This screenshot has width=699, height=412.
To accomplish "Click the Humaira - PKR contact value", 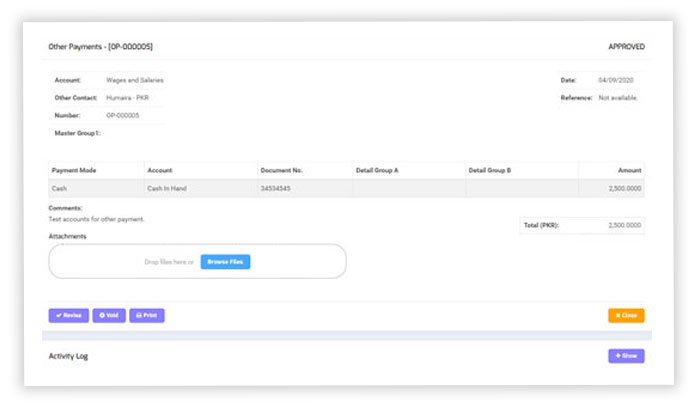I will (x=127, y=98).
